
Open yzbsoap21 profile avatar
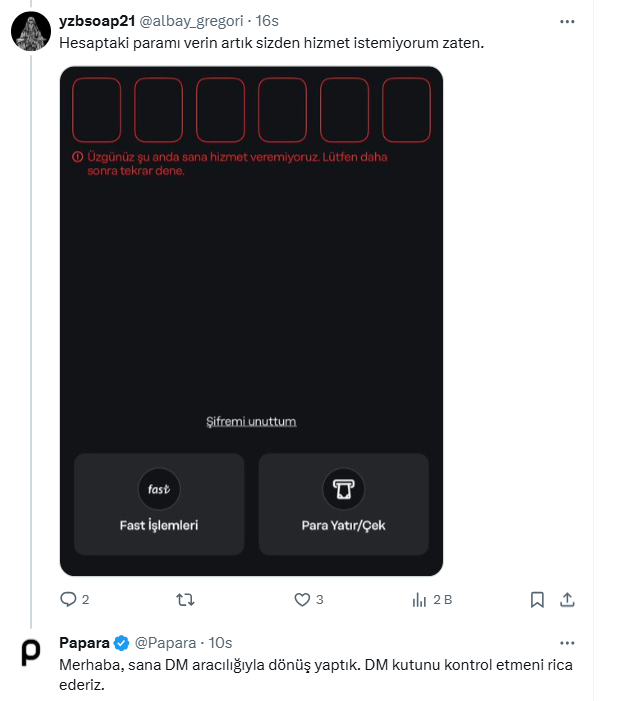coord(31,31)
